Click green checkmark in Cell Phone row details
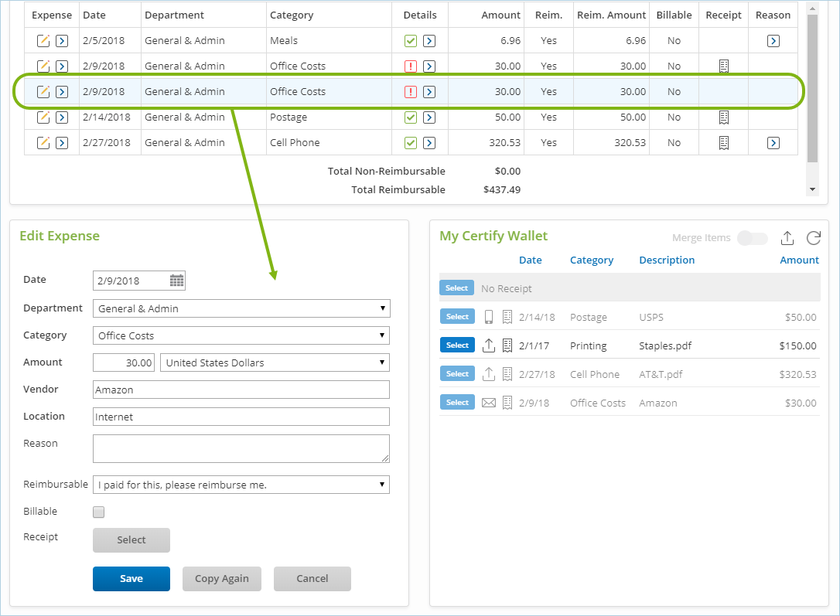This screenshot has width=840, height=616. 411,143
